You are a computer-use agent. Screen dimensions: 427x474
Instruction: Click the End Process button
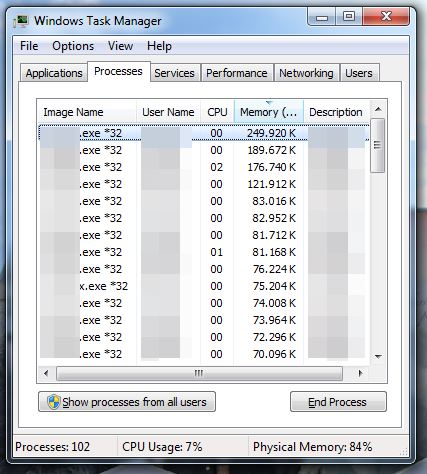338,402
